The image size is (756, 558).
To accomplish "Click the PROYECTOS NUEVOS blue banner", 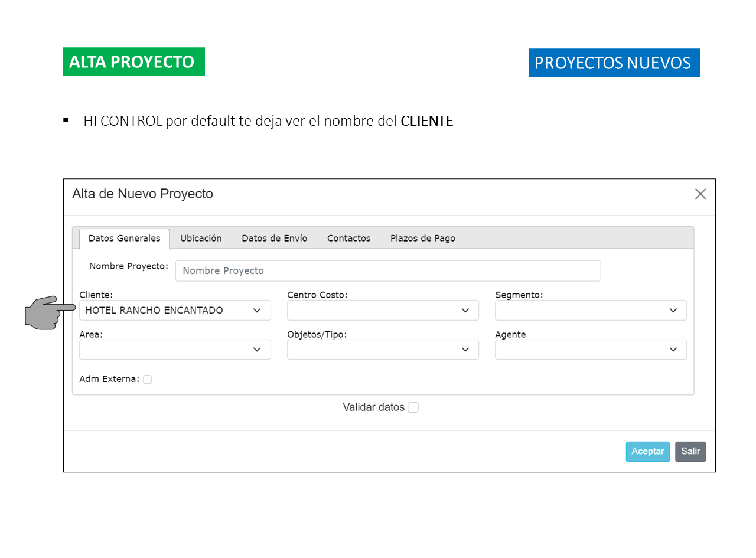I will click(614, 63).
